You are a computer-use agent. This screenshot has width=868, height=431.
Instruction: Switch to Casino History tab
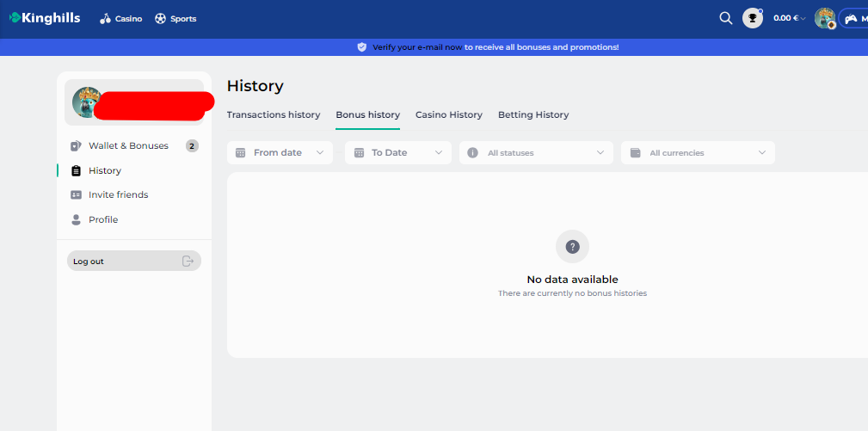tap(448, 115)
